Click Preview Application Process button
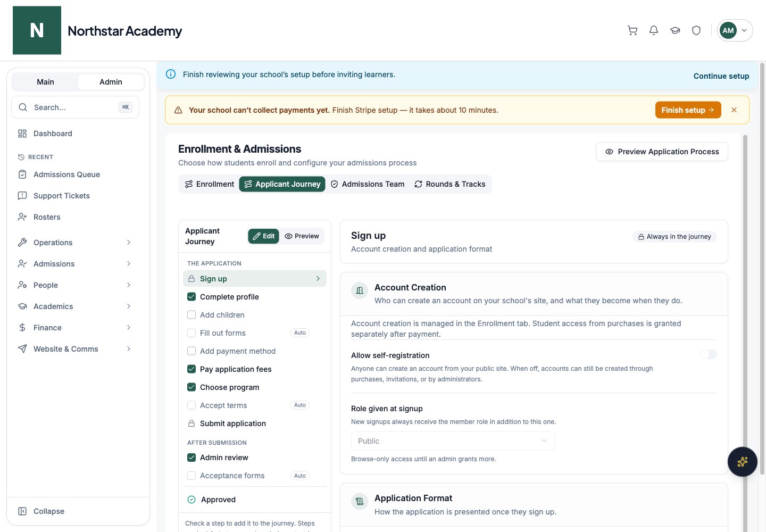 click(662, 152)
